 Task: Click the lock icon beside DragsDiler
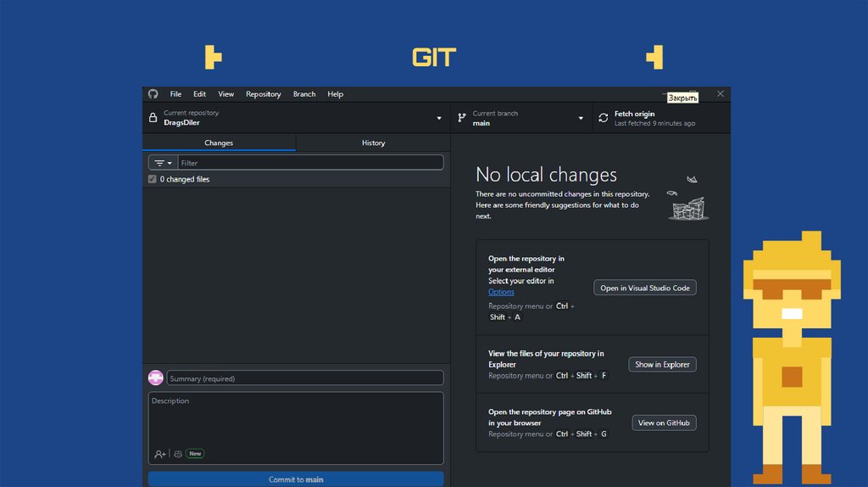[x=153, y=117]
